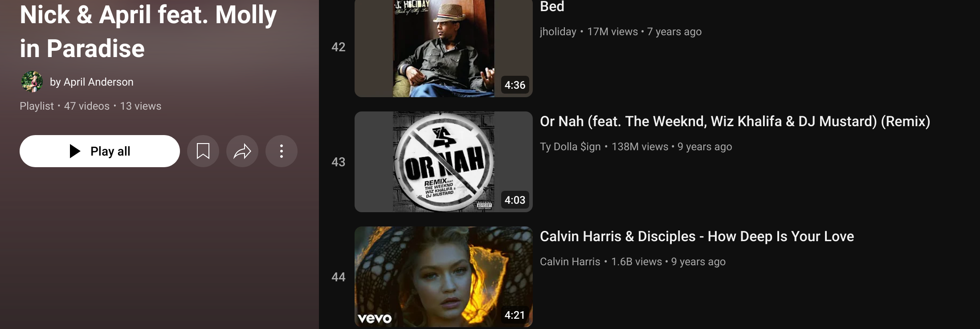Click the Calvin Harris video thumbnail
The height and width of the screenshot is (329, 980).
tap(444, 277)
